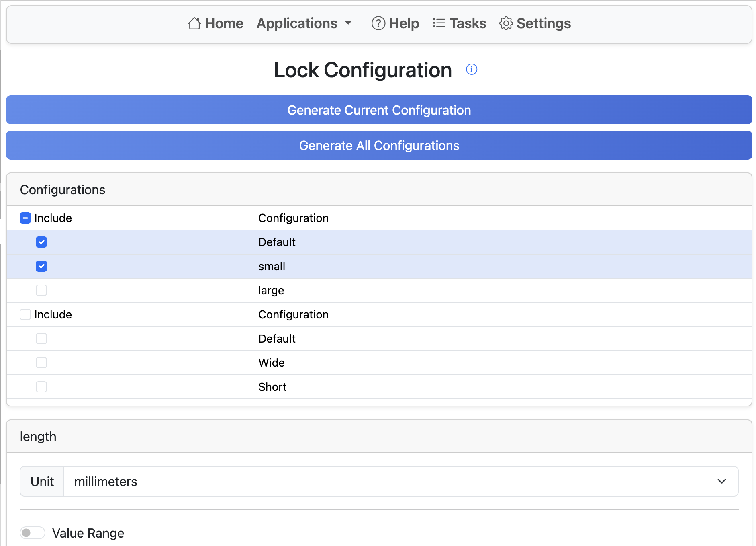Open Settings with the gear icon
Viewport: 756px width, 546px height.
(506, 23)
